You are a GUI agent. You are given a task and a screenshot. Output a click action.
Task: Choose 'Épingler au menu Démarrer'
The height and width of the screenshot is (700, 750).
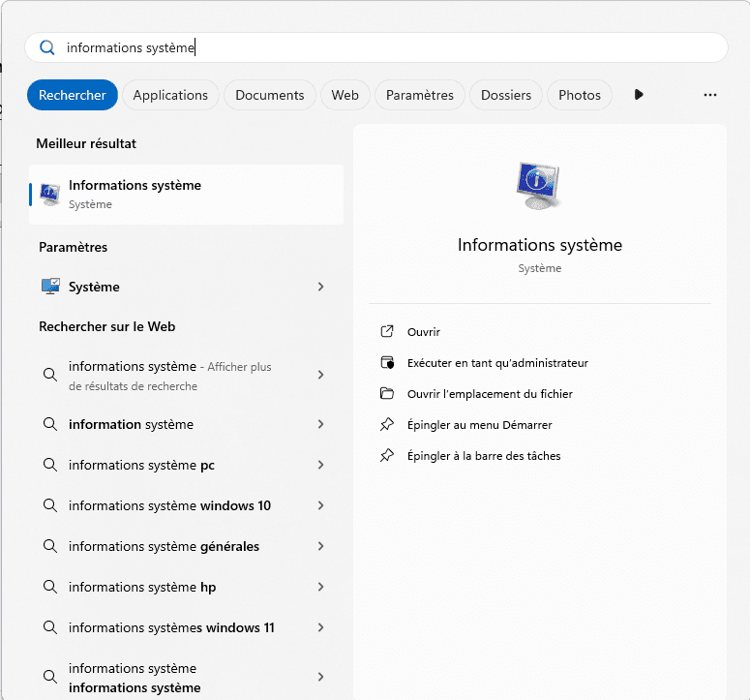(x=479, y=425)
